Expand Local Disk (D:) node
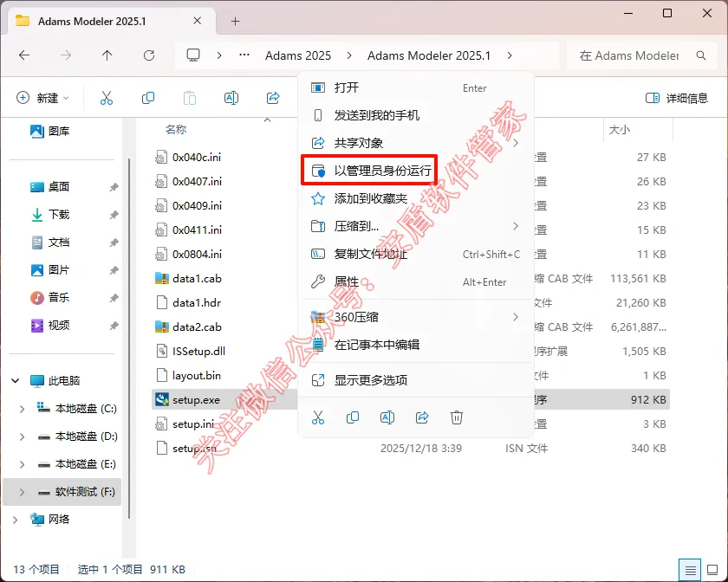This screenshot has height=582, width=728. pos(22,436)
